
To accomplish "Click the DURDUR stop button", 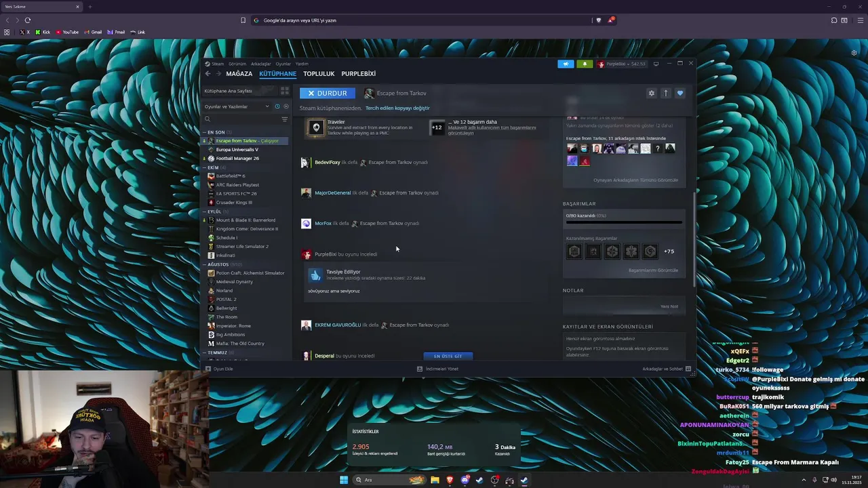I will [328, 94].
